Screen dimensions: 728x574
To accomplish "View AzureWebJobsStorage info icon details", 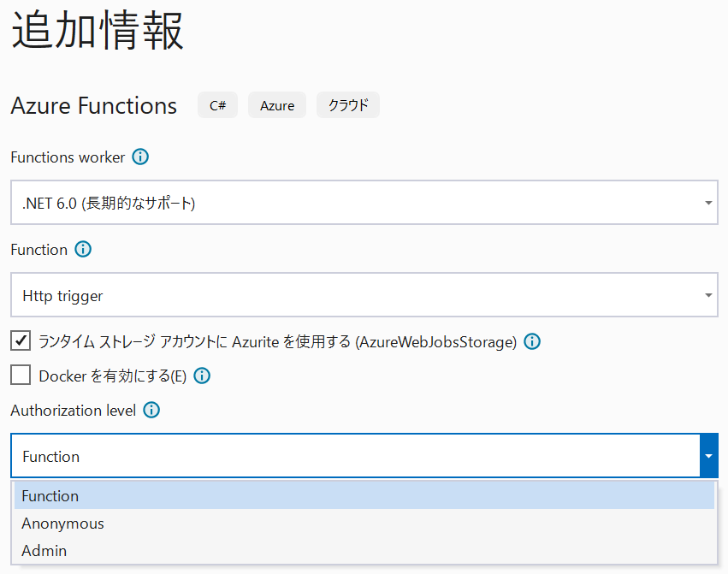I will point(532,340).
